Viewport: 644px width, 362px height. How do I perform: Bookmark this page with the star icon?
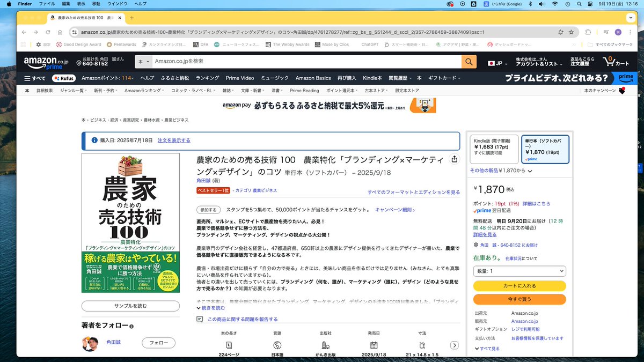pyautogui.click(x=571, y=32)
